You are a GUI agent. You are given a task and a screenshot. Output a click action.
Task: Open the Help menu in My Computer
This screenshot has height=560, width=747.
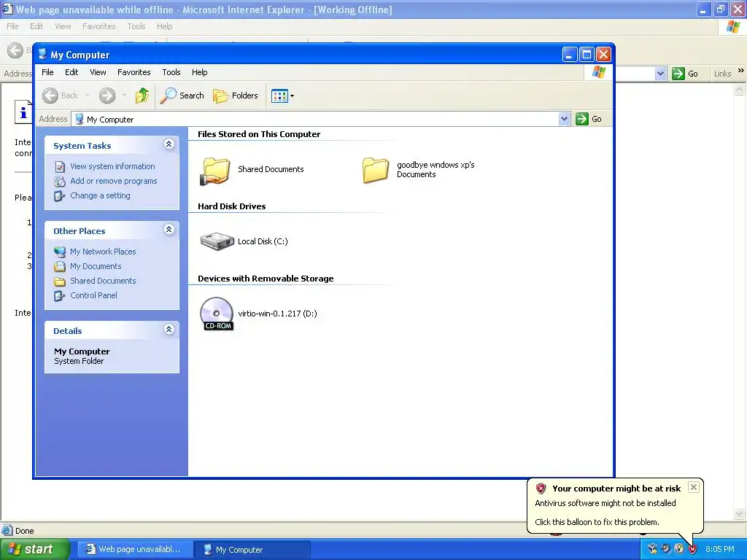(200, 72)
